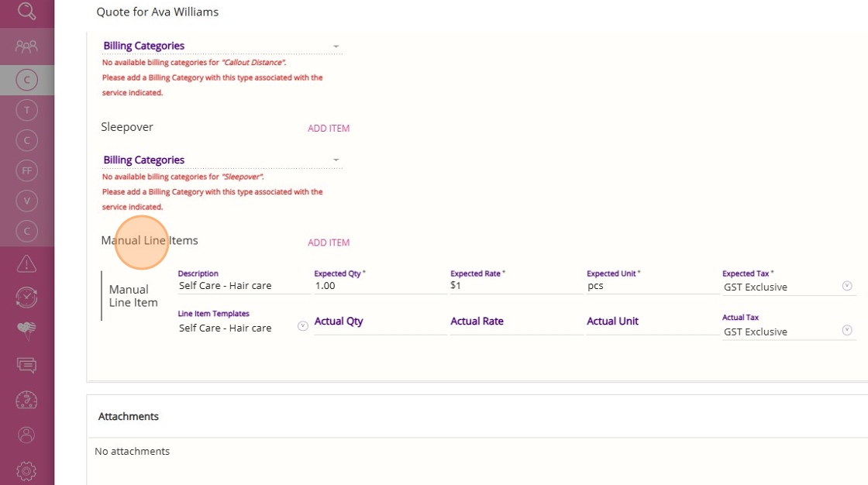Screen dimensions: 868x485
Task: Click the Manual Line Item row label
Action: coord(133,296)
